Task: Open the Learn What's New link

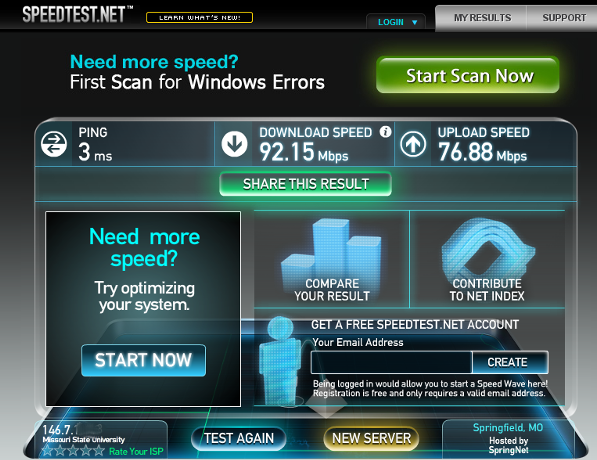Action: [x=200, y=18]
